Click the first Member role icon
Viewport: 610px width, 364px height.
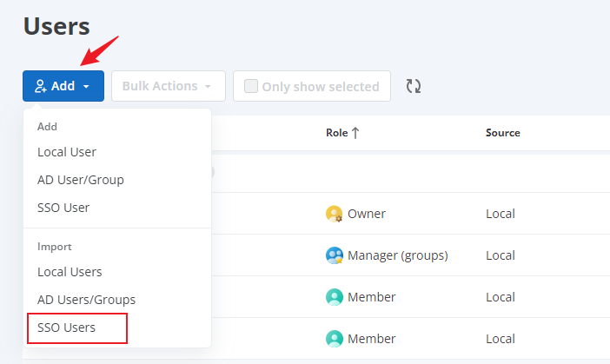[x=335, y=297]
